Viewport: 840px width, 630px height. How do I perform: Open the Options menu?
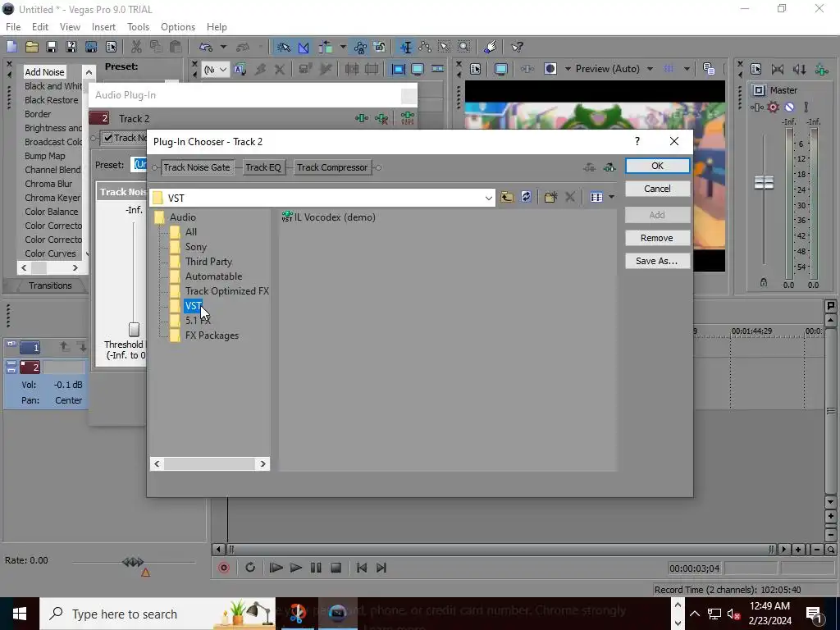[x=178, y=27]
